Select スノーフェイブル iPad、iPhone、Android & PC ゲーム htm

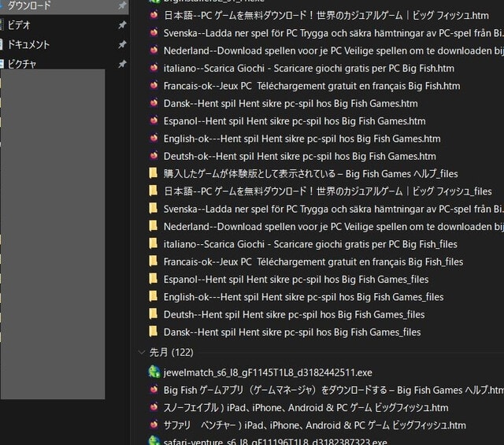click(x=306, y=408)
